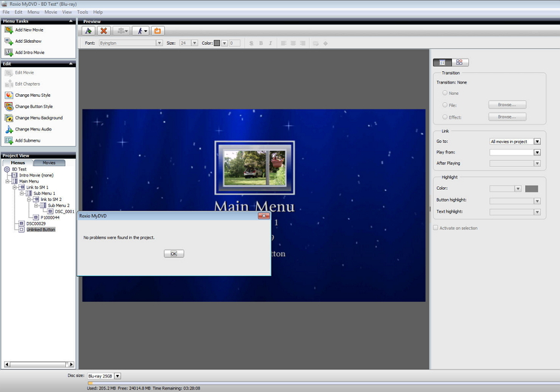Viewport: 560px width, 392px height.
Task: Open the Edit menu
Action: point(18,12)
